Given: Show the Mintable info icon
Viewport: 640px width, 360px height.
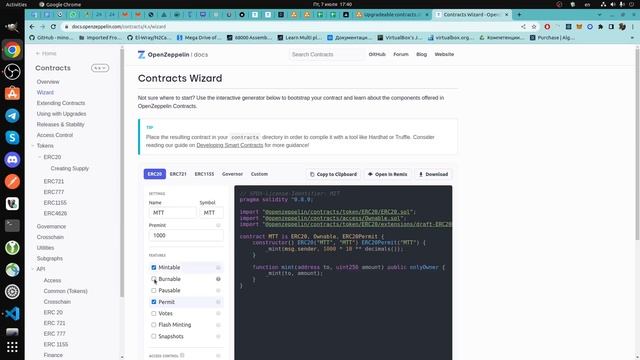Looking at the screenshot, I should (x=218, y=268).
